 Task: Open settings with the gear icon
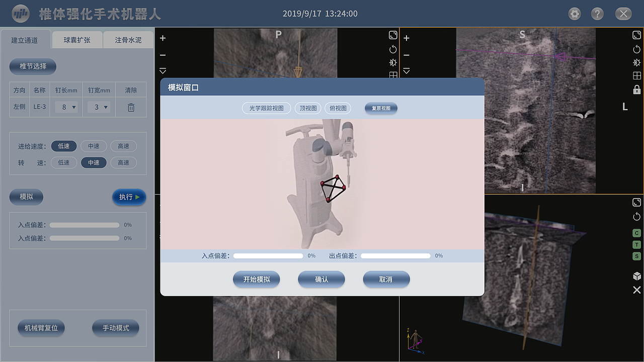[575, 14]
